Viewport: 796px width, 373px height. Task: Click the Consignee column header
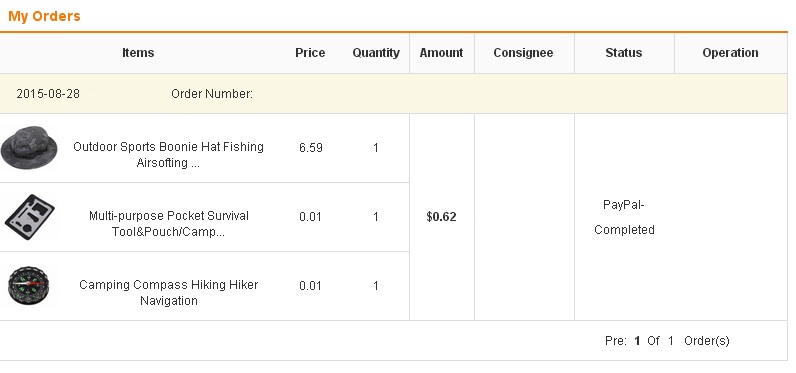point(523,53)
